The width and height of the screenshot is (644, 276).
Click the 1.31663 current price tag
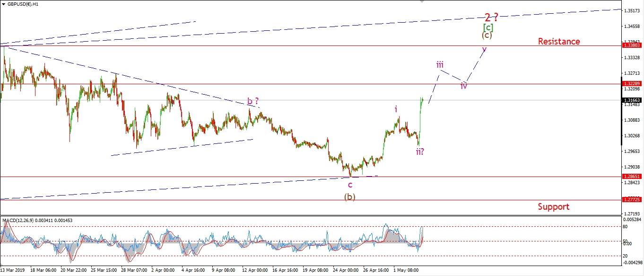coord(632,100)
